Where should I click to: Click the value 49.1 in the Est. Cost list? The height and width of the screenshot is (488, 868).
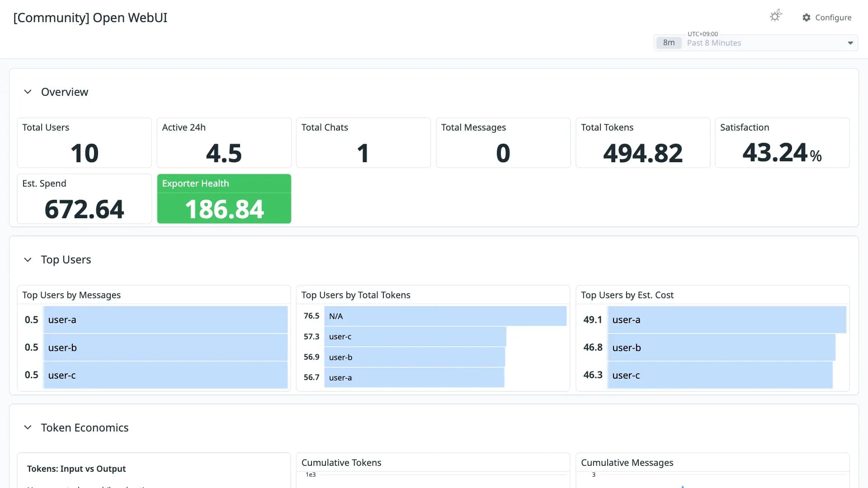click(593, 319)
